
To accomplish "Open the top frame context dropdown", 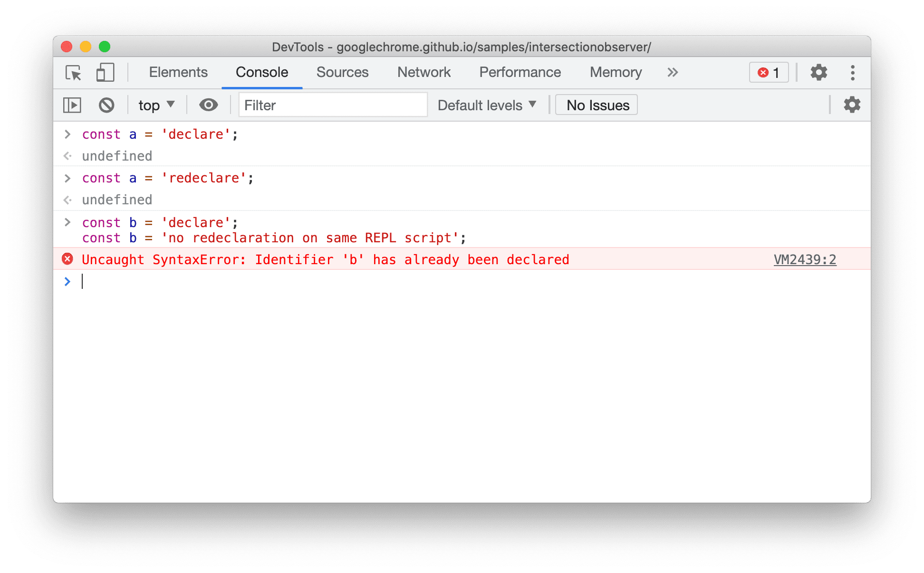I will (155, 105).
